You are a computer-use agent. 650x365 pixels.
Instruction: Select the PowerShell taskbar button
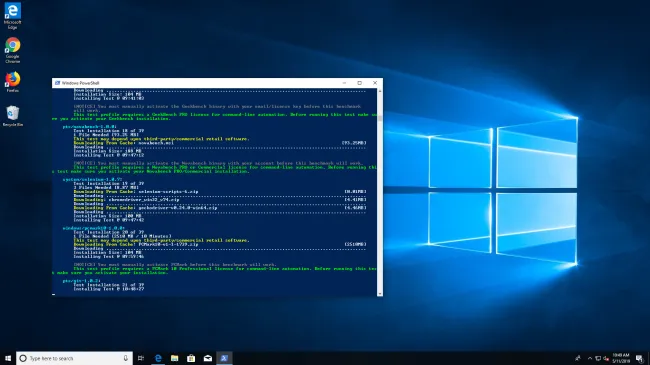pyautogui.click(x=224, y=358)
